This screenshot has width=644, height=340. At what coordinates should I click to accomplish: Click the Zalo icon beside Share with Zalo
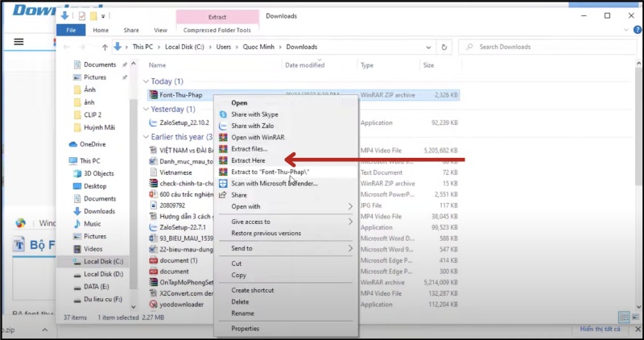coord(224,126)
